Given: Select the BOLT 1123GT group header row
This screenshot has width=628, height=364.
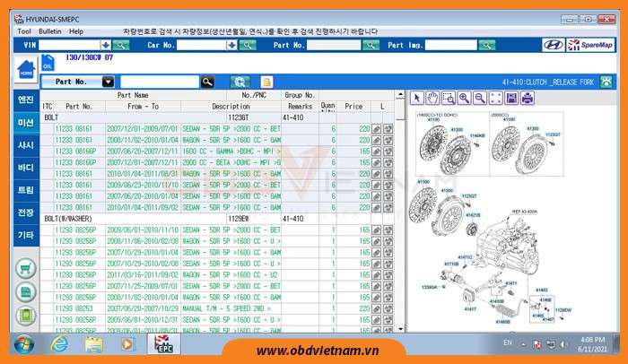Looking at the screenshot, I should [218, 117].
